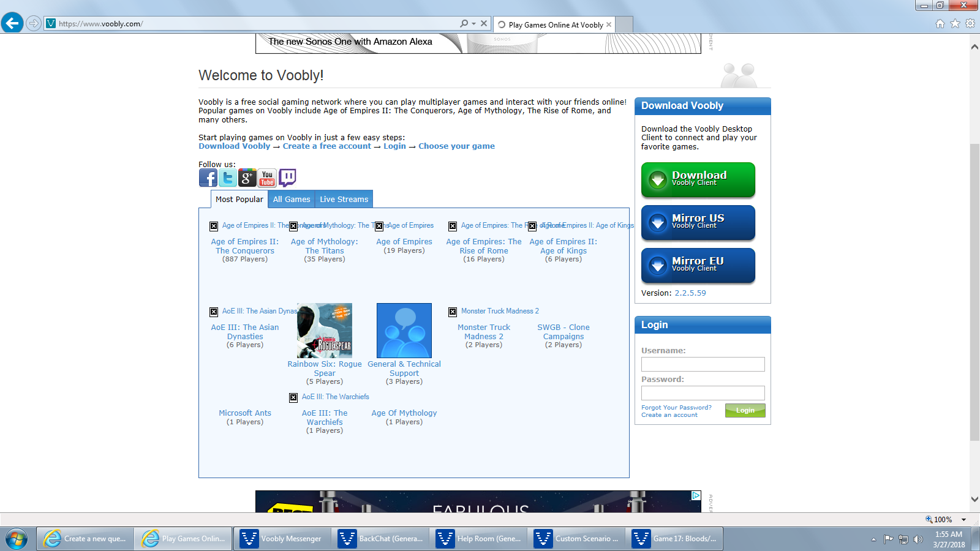Click the search magnifier in address bar
Viewport: 980px width, 551px height.
[x=464, y=23]
